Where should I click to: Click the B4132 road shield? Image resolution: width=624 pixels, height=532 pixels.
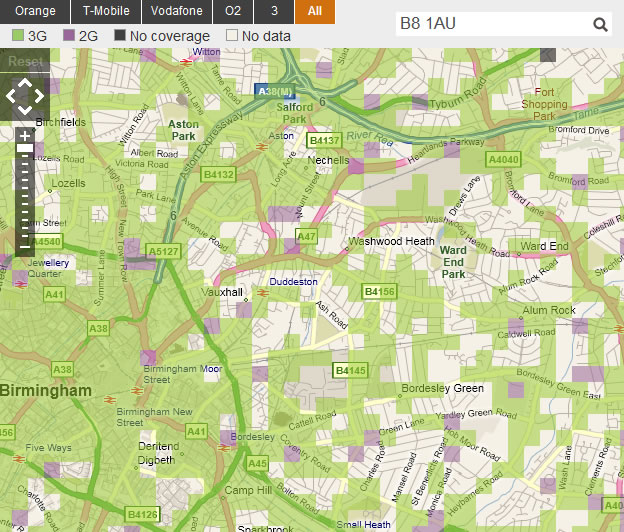coord(218,175)
